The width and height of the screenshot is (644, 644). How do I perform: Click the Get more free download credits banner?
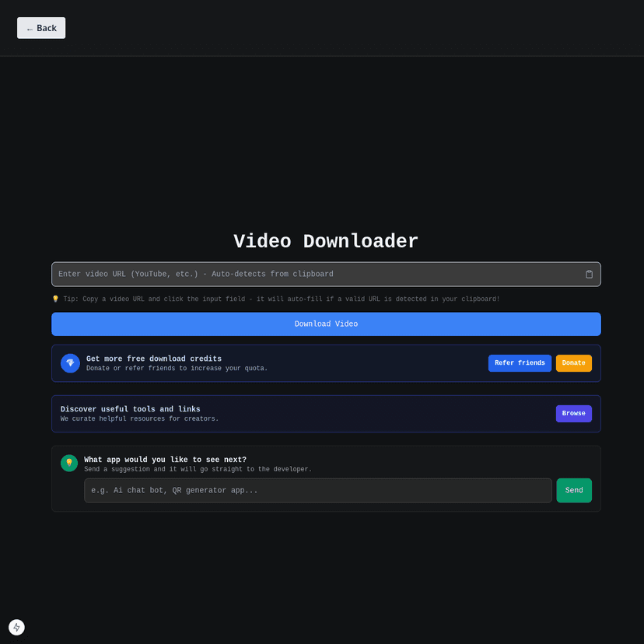(x=325, y=362)
